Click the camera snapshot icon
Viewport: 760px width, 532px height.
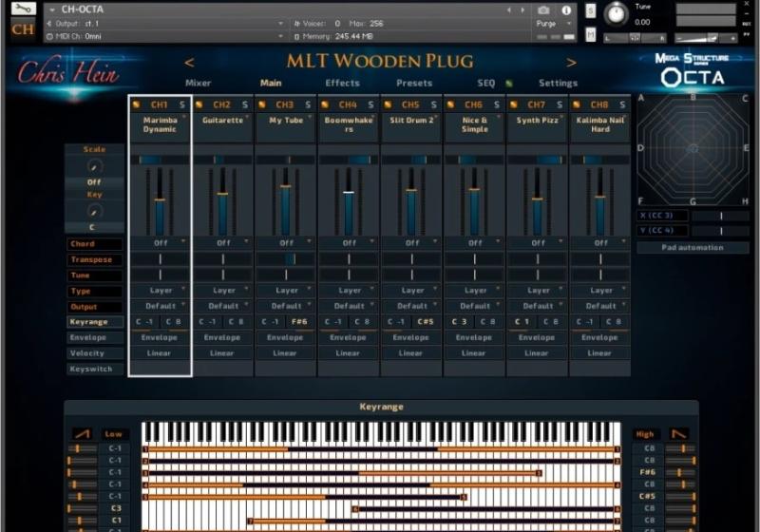tap(543, 9)
